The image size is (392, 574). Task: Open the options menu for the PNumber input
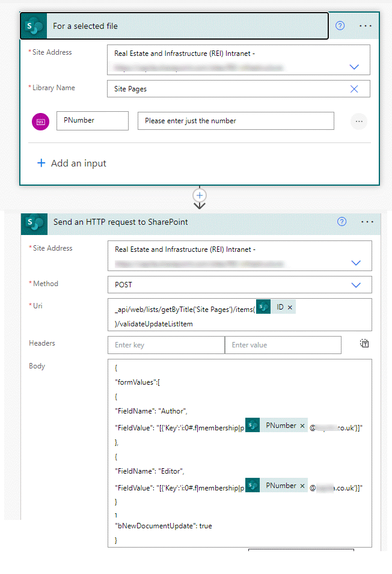(359, 121)
